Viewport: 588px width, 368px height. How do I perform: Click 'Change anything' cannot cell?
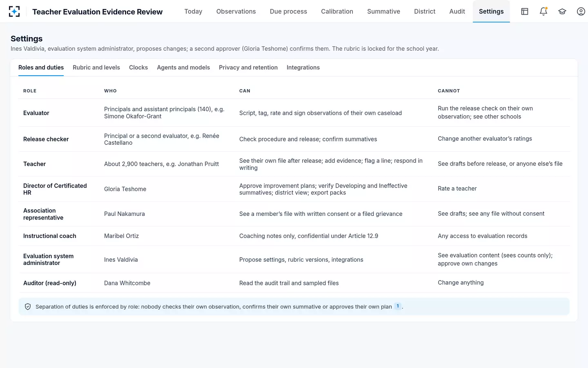[x=461, y=283]
